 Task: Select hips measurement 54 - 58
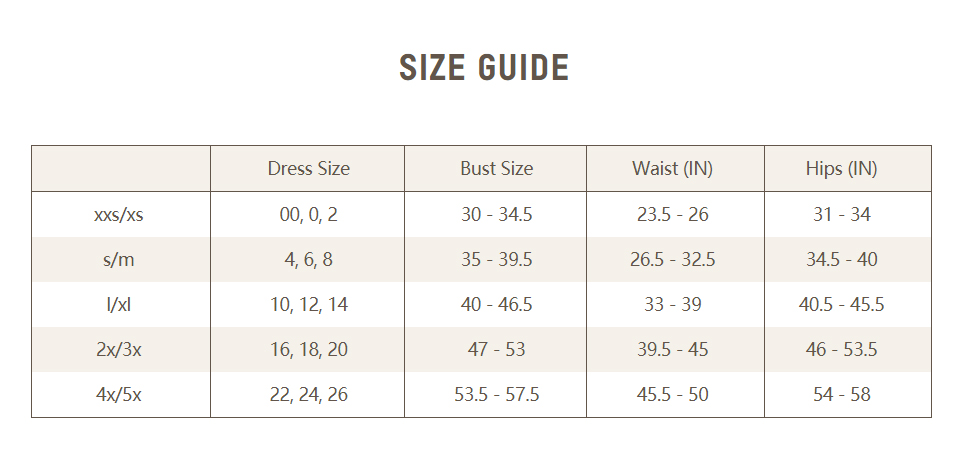point(841,395)
